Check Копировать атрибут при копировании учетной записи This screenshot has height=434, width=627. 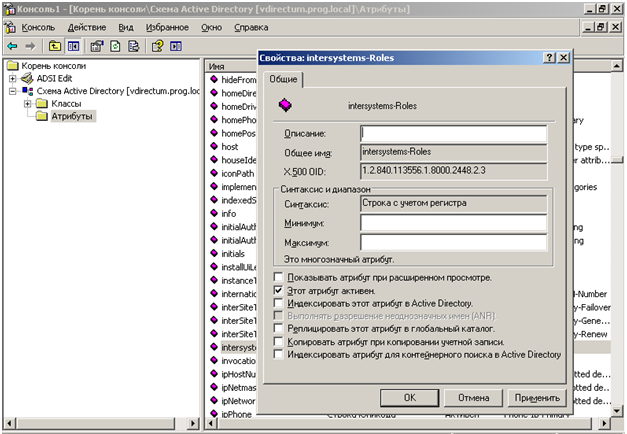[278, 342]
